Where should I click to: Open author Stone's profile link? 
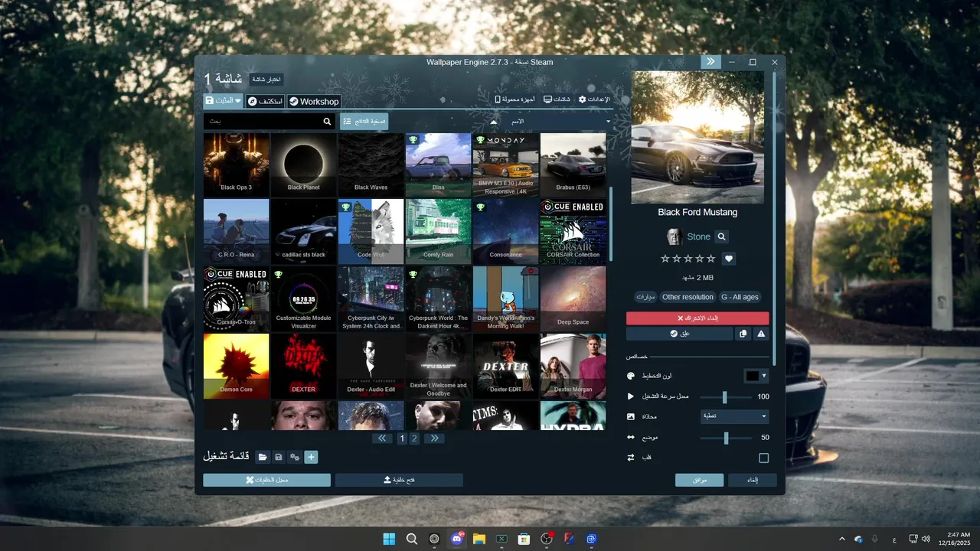pos(698,236)
